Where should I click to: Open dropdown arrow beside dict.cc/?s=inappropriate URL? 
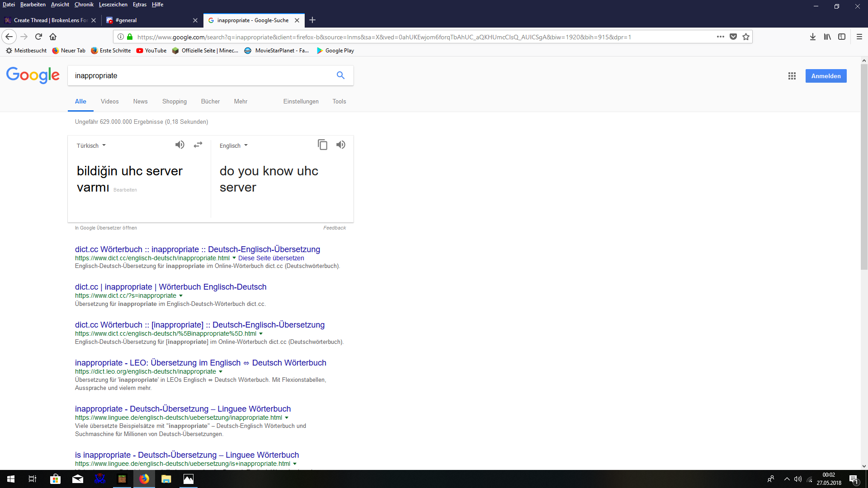click(x=181, y=296)
